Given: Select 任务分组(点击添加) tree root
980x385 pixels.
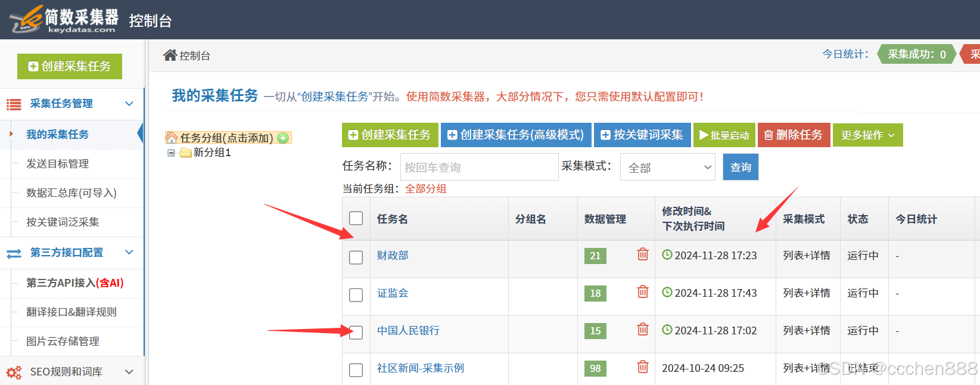Looking at the screenshot, I should [x=226, y=138].
